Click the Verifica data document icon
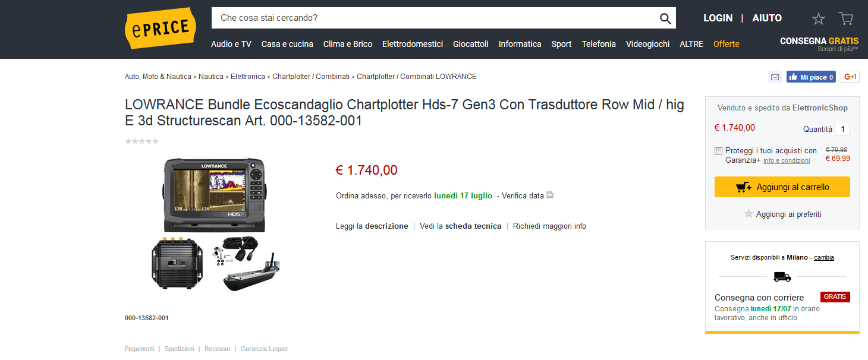This screenshot has height=360, width=868. tap(550, 195)
